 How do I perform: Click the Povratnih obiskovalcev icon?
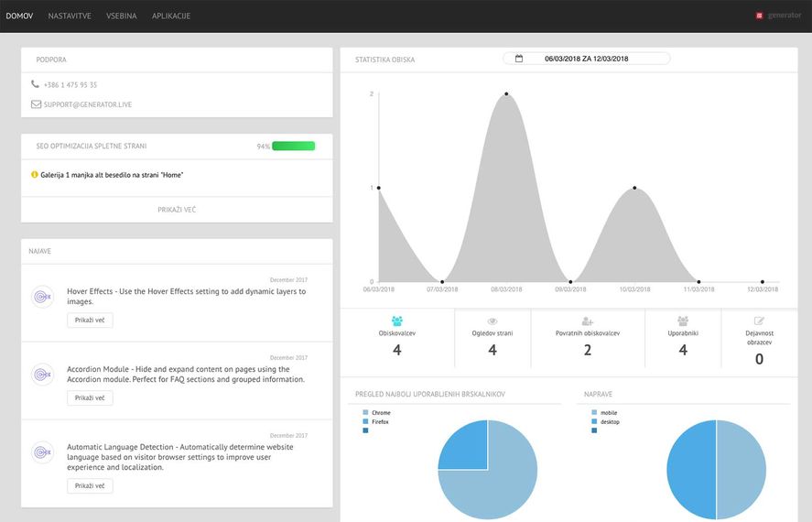pyautogui.click(x=588, y=321)
